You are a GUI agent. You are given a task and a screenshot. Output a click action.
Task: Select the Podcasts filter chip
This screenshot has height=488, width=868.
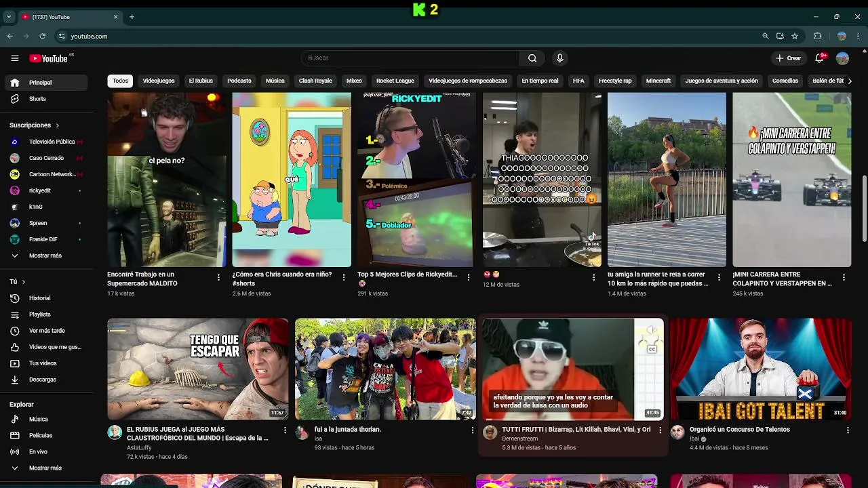[x=239, y=81]
